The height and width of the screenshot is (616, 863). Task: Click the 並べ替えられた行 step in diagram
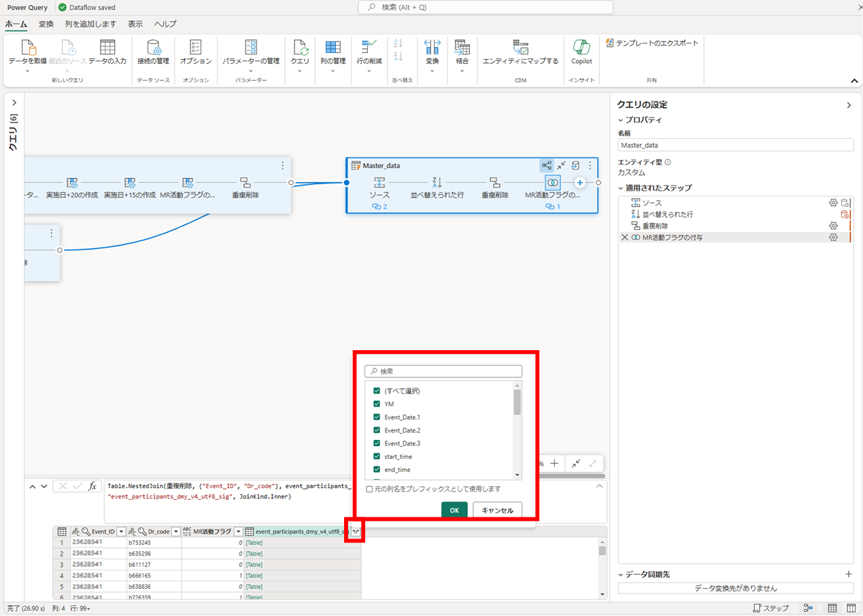pos(437,188)
